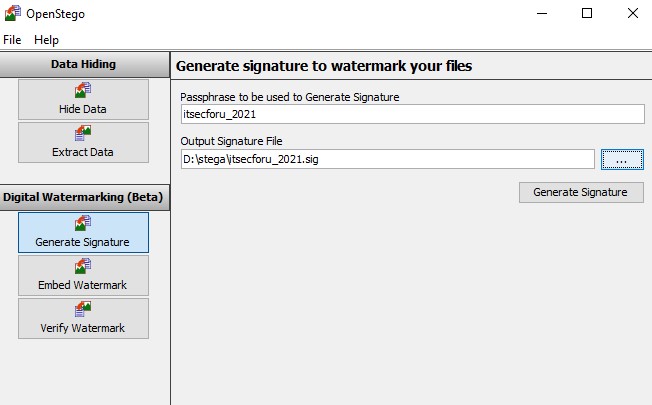Focus the passphrase input field
The height and width of the screenshot is (405, 652).
click(x=412, y=114)
